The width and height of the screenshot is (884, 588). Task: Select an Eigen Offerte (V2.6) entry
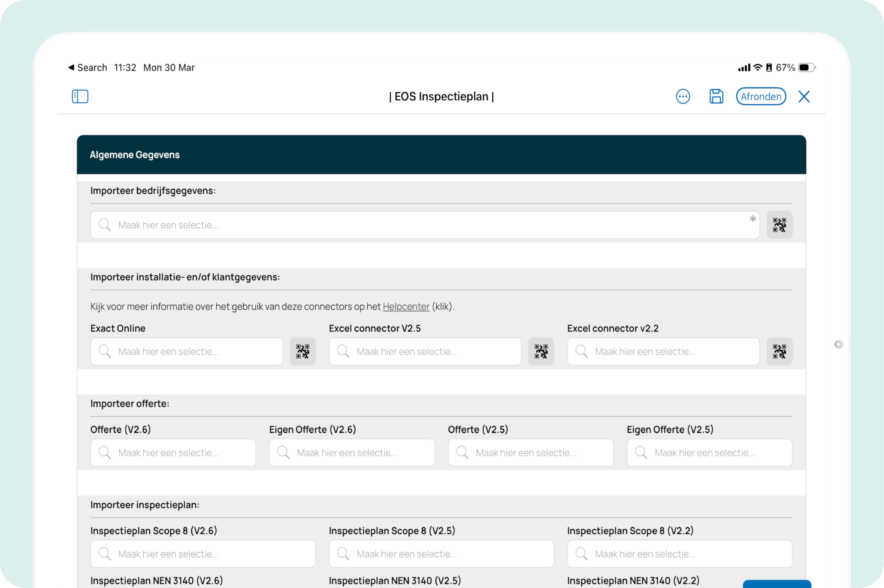pos(352,453)
